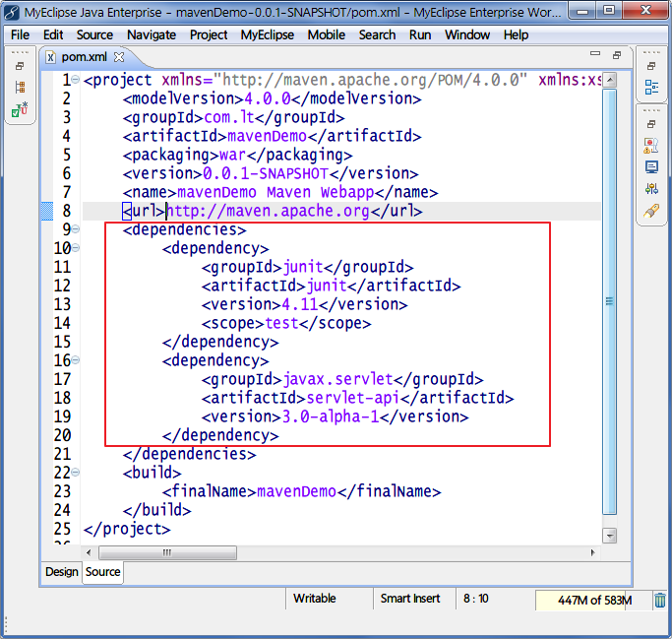Click the maven.apache.org URL text on line 8
This screenshot has width=672, height=639.
pyautogui.click(x=268, y=212)
